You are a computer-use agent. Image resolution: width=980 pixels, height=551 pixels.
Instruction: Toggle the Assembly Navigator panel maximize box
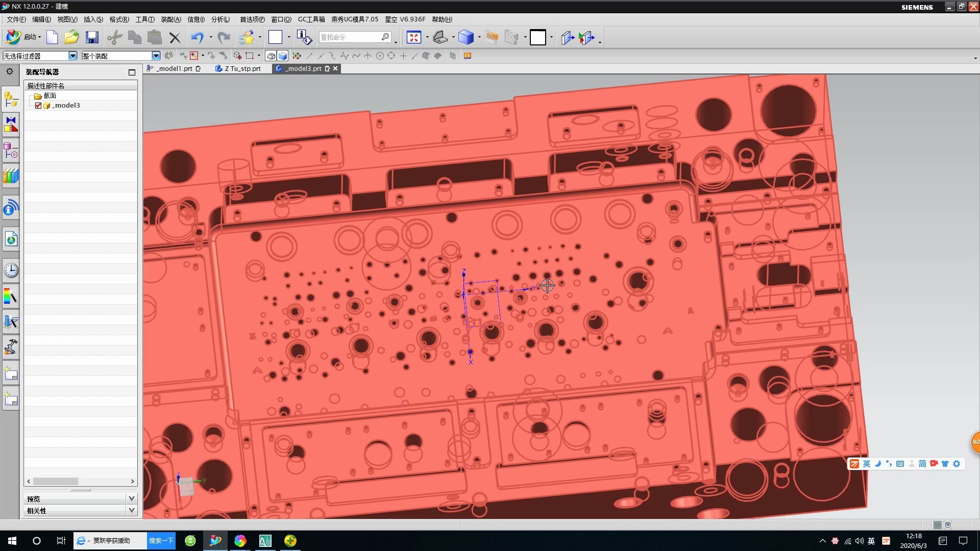(x=132, y=72)
